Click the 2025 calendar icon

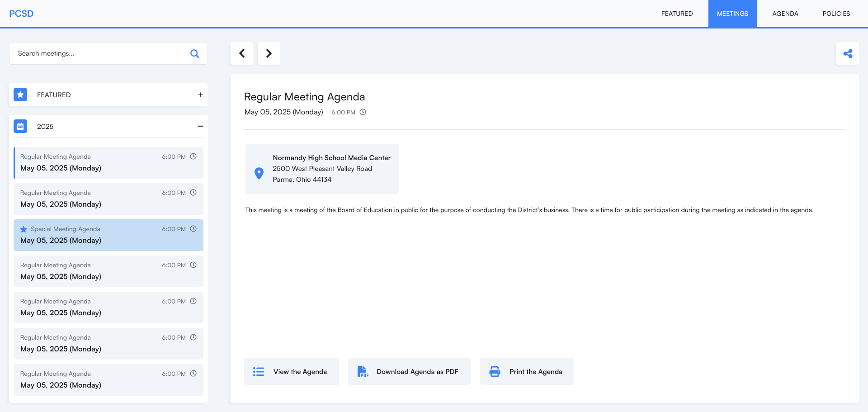[20, 126]
